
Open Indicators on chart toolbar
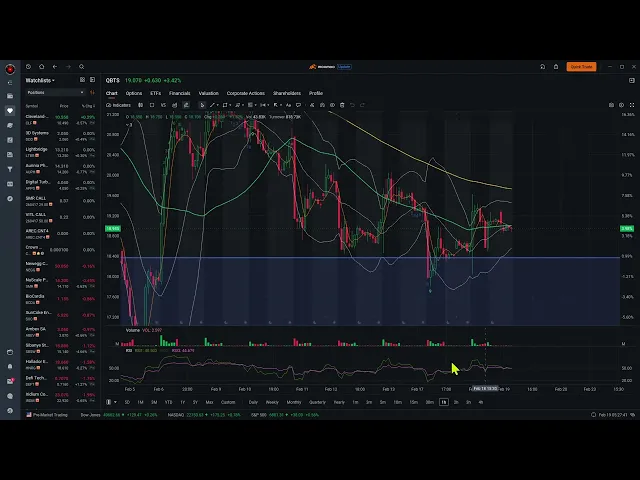[x=118, y=105]
